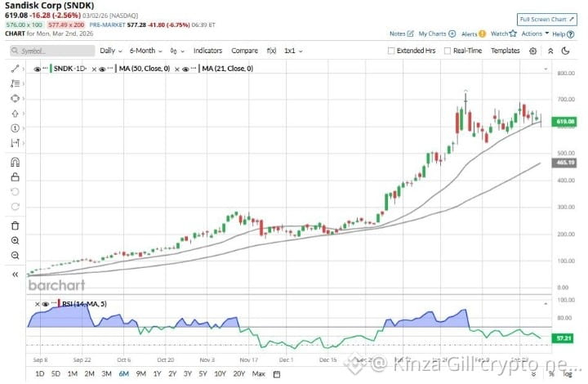
Task: Toggle the magnet snap tool
Action: point(15,162)
